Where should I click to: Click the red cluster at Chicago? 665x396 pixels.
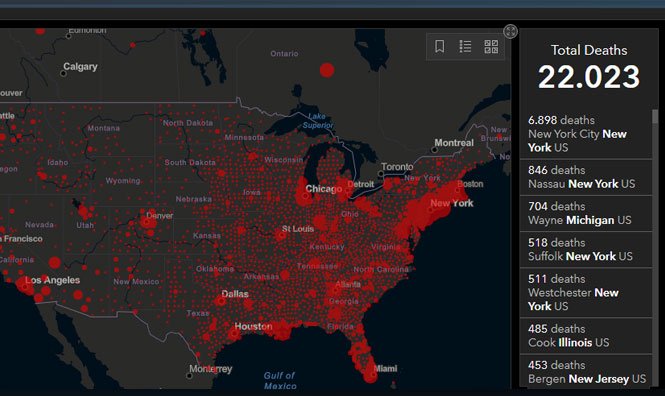click(304, 196)
